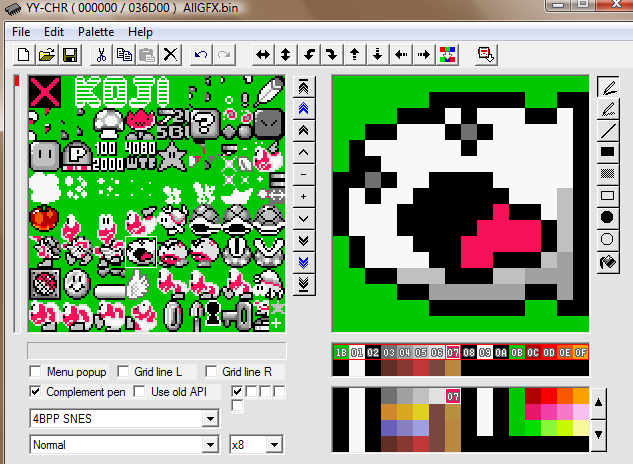The width and height of the screenshot is (633, 464).
Task: Select the hollow rectangle tool
Action: pos(608,196)
